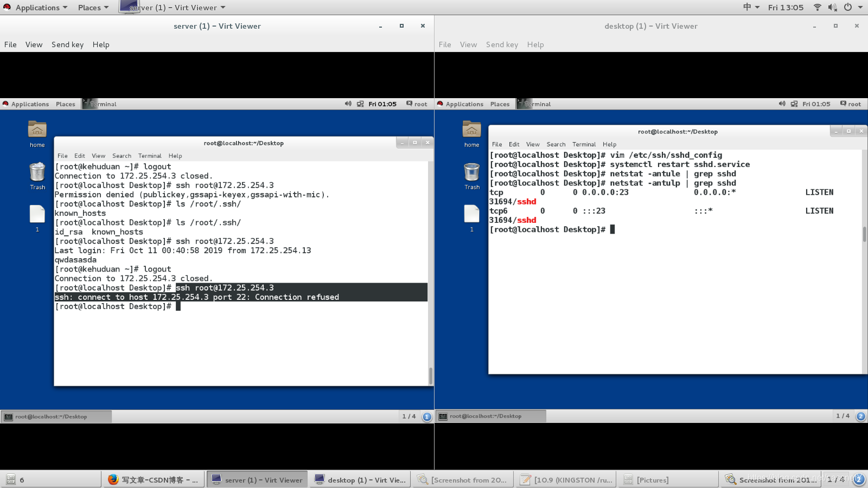868x488 pixels.
Task: Open Help menu in server Virt Viewer
Action: click(101, 44)
